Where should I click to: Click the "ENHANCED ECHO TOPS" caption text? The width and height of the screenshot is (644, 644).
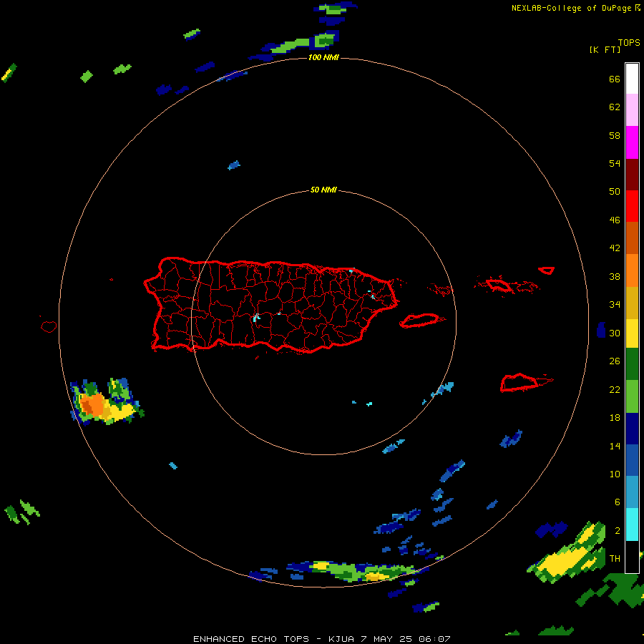[251, 639]
